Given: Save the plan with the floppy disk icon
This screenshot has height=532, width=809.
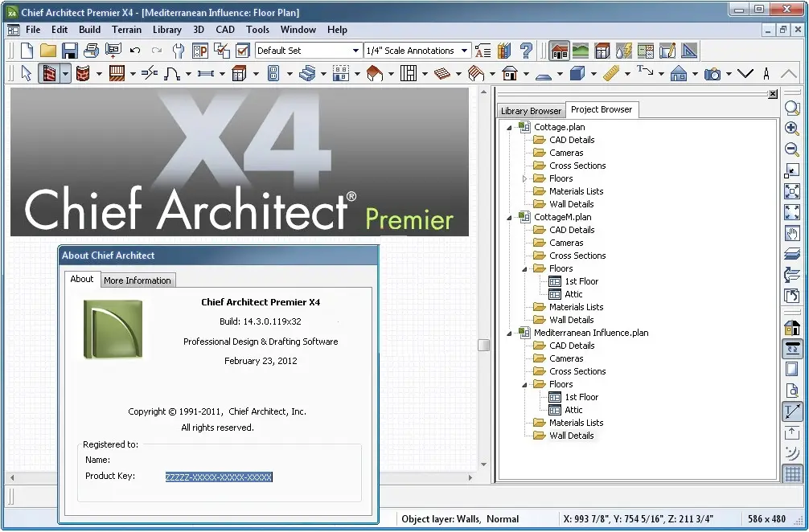Looking at the screenshot, I should click(70, 51).
